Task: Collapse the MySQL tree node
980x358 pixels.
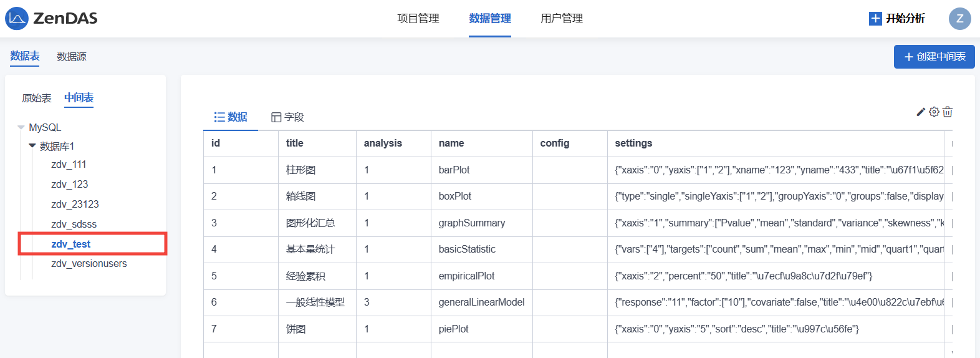Action: pos(21,128)
